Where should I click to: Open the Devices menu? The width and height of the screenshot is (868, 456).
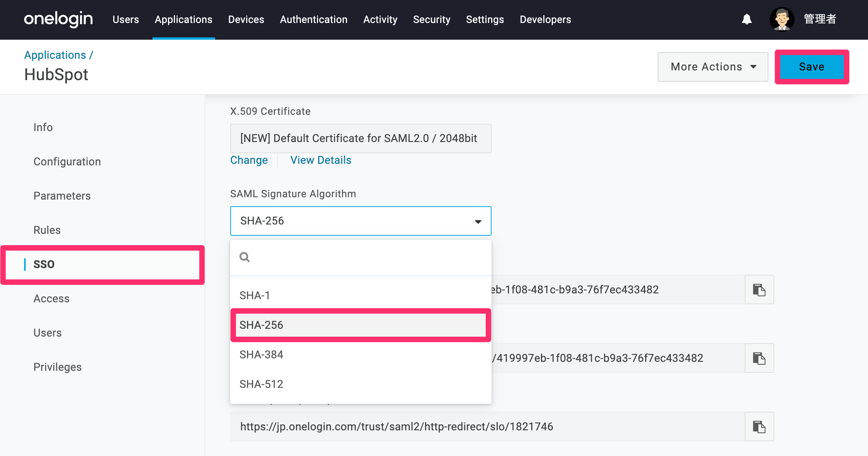(x=246, y=19)
